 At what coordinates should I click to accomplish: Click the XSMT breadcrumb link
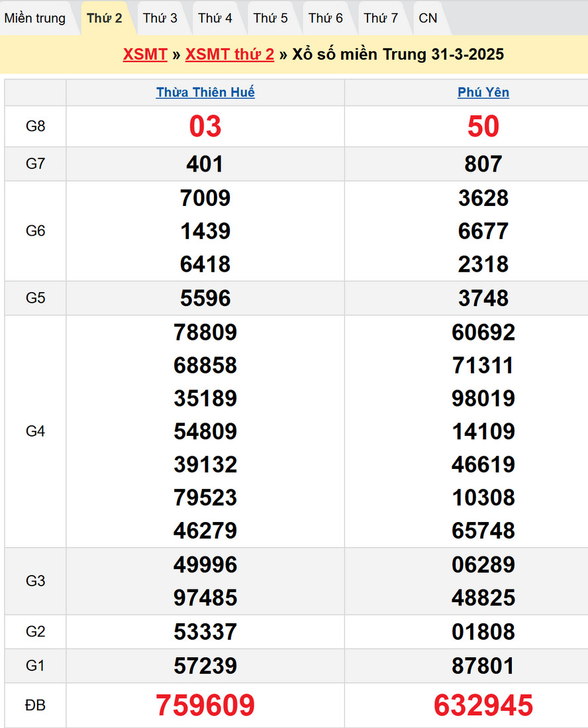145,54
